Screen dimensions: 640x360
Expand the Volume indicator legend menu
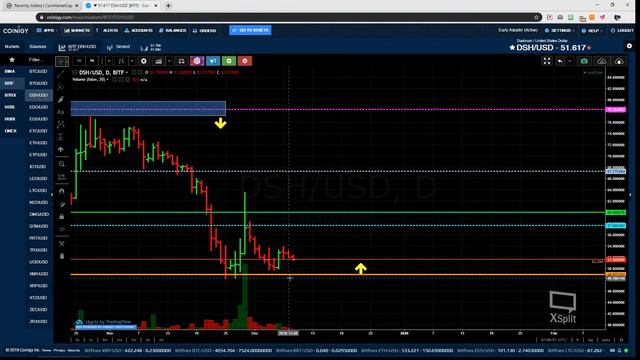(107, 80)
